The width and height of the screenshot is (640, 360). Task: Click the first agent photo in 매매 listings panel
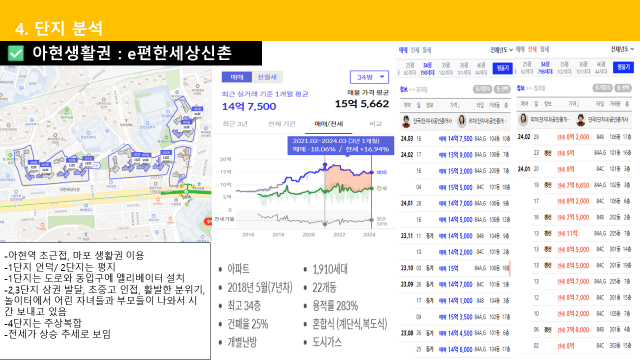click(406, 121)
